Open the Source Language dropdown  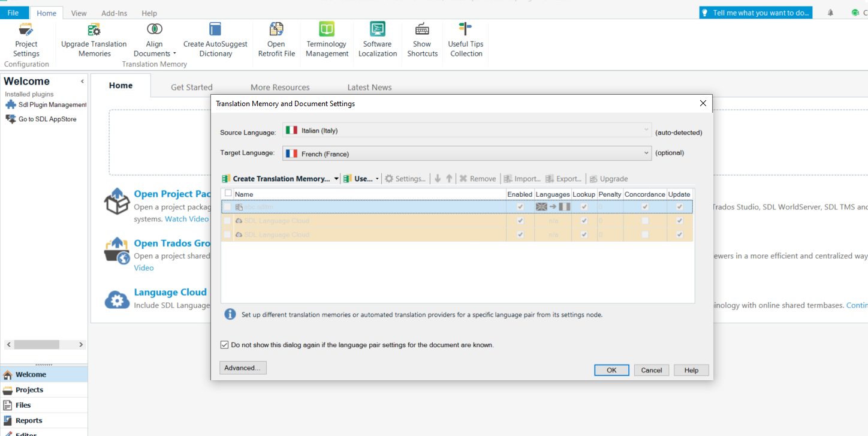pyautogui.click(x=467, y=130)
